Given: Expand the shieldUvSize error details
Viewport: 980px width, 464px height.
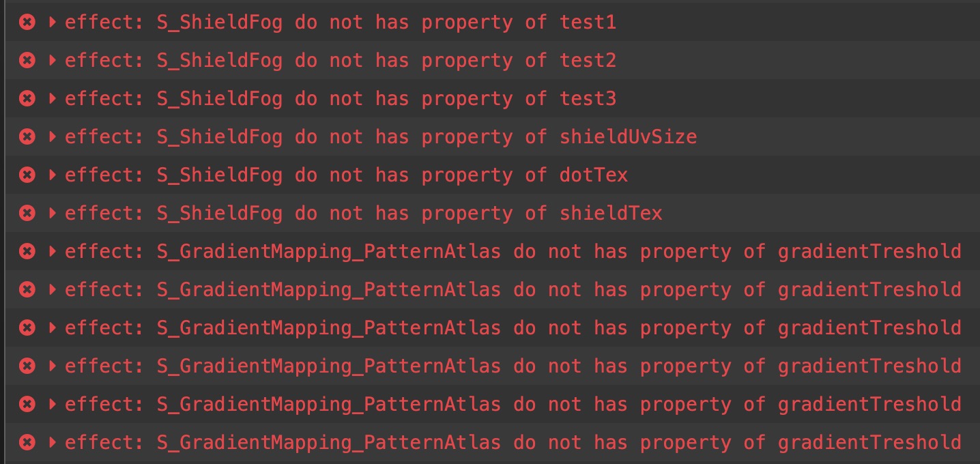Looking at the screenshot, I should coord(53,137).
